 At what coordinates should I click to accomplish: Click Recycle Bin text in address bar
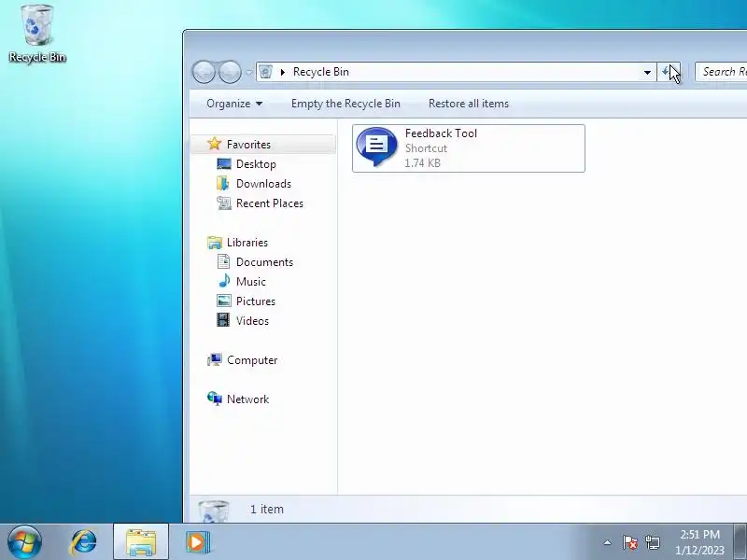pos(320,72)
